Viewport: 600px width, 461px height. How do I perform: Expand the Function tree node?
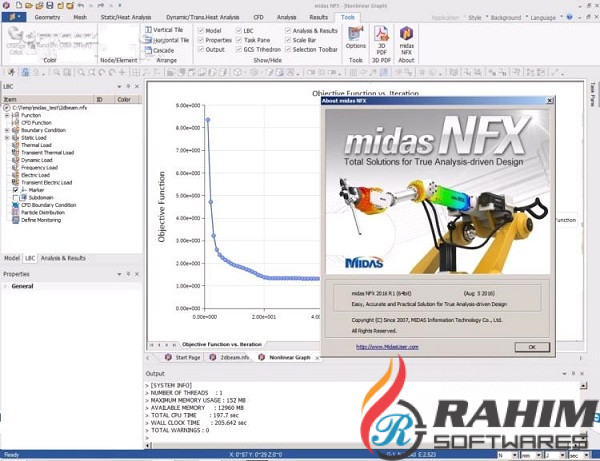(x=7, y=115)
